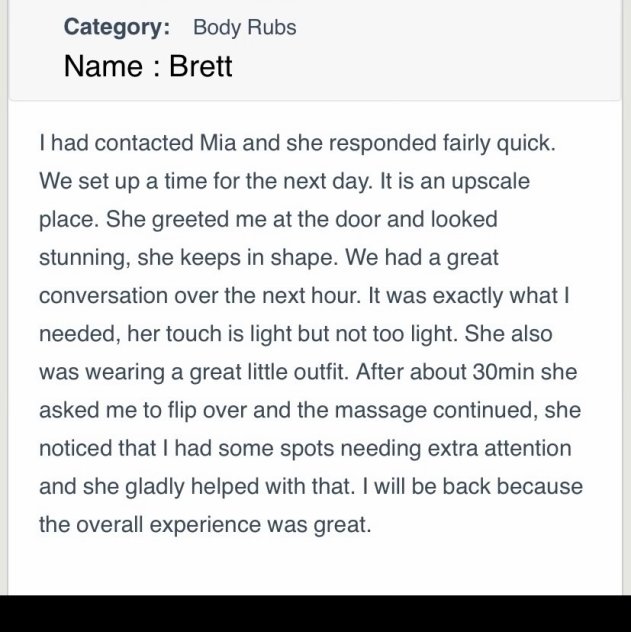The image size is (631, 632).
Task: Select the Name : Brett heading
Action: (x=148, y=66)
